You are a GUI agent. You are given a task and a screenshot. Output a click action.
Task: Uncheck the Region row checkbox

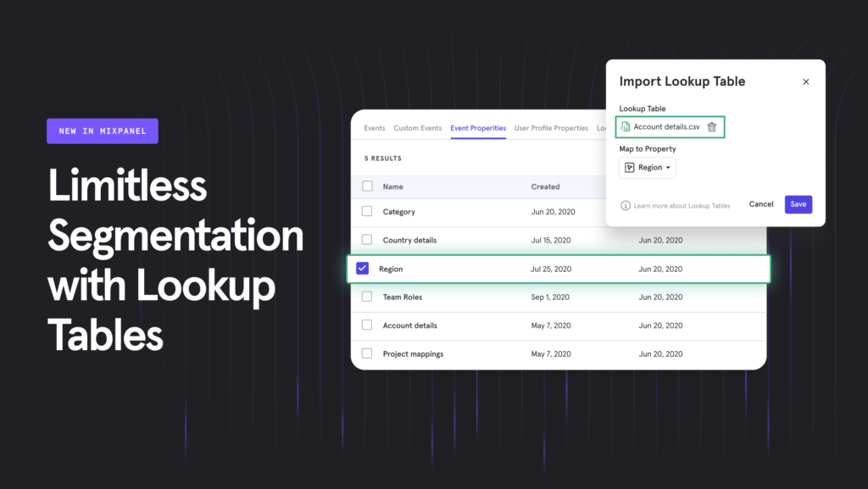(x=363, y=269)
